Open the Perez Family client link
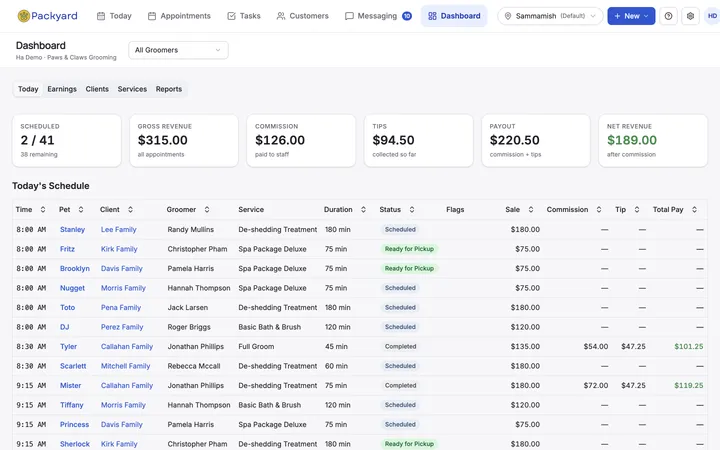The height and width of the screenshot is (450, 720). 122,327
